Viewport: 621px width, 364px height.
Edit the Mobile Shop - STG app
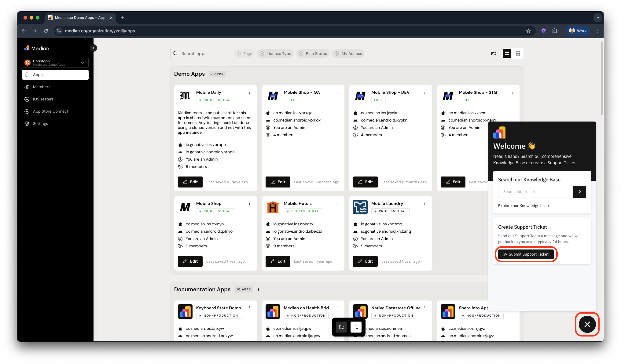point(453,182)
